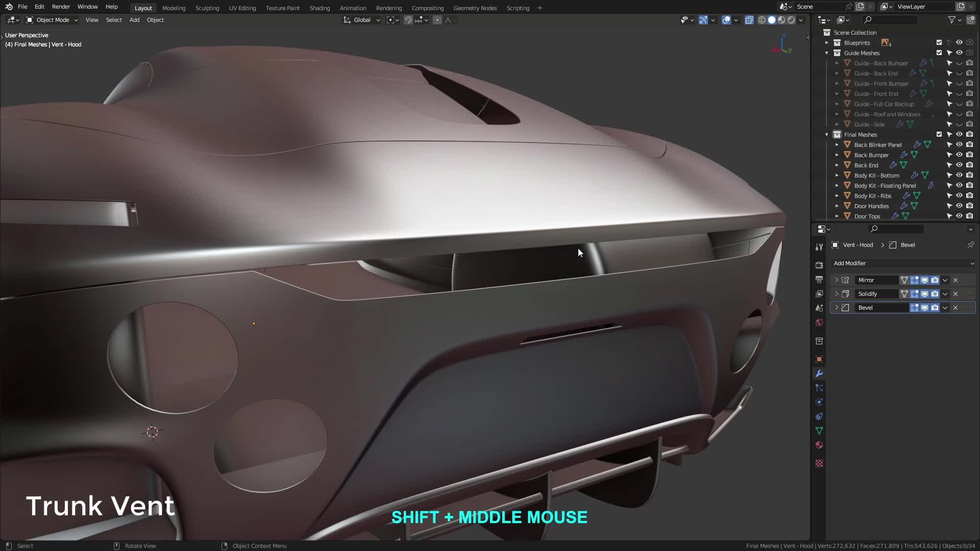The height and width of the screenshot is (551, 980).
Task: Open the Render menu
Action: [61, 7]
